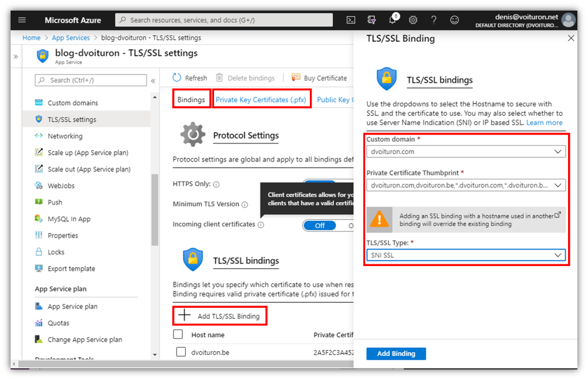Image resolution: width=588 pixels, height=380 pixels.
Task: Click the App Service plan icon
Action: 39,306
